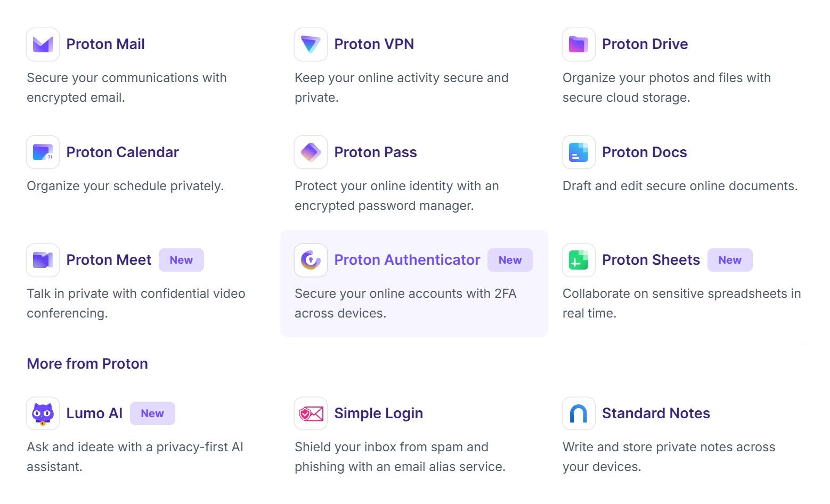Click the Proton VPN shield icon

click(311, 44)
